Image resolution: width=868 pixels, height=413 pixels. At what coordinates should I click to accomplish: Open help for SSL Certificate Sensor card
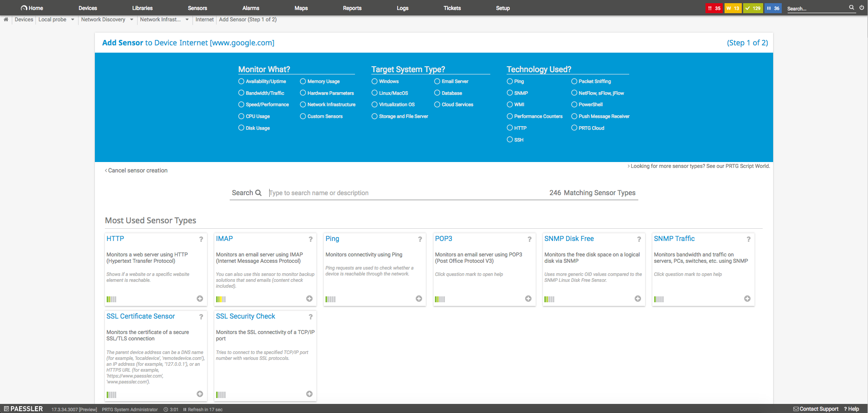[x=201, y=317]
